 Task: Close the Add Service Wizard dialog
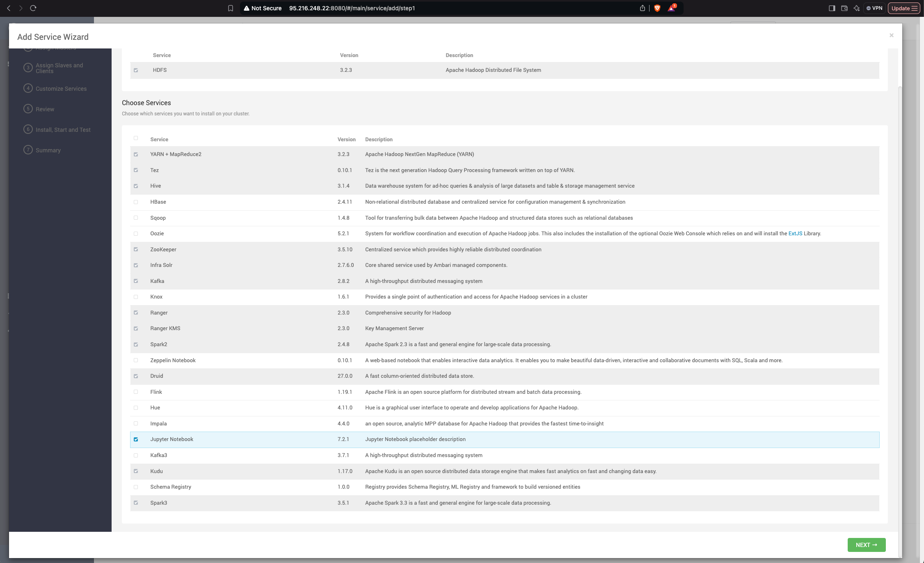(x=892, y=35)
